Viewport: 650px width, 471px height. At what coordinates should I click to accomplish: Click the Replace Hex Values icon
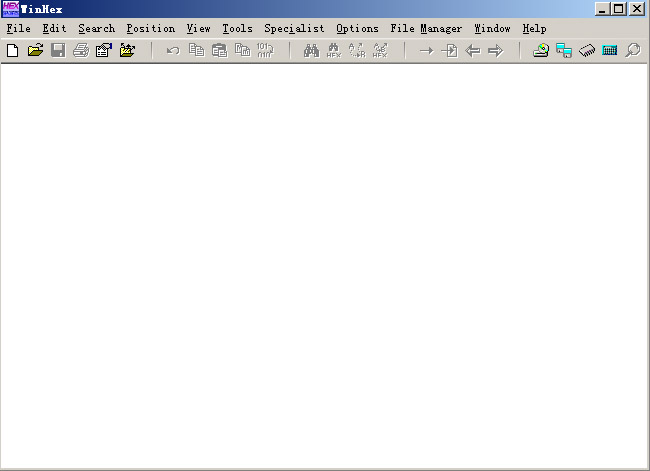pos(380,51)
